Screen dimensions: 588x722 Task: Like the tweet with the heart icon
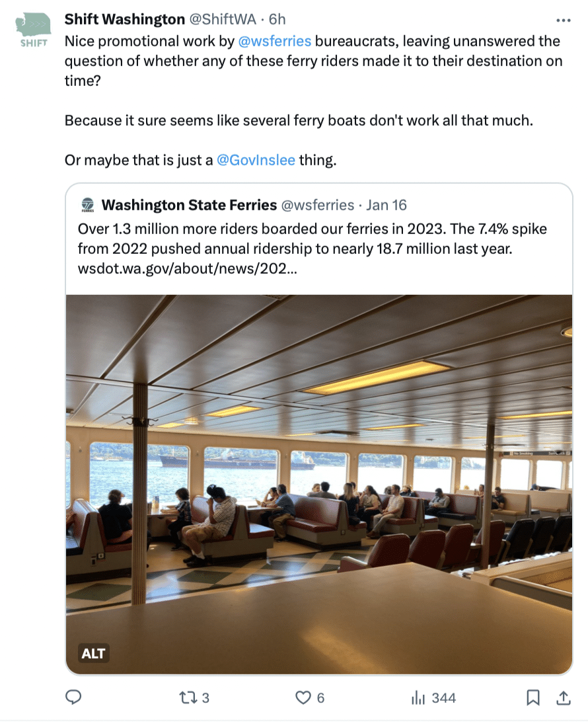tap(303, 698)
